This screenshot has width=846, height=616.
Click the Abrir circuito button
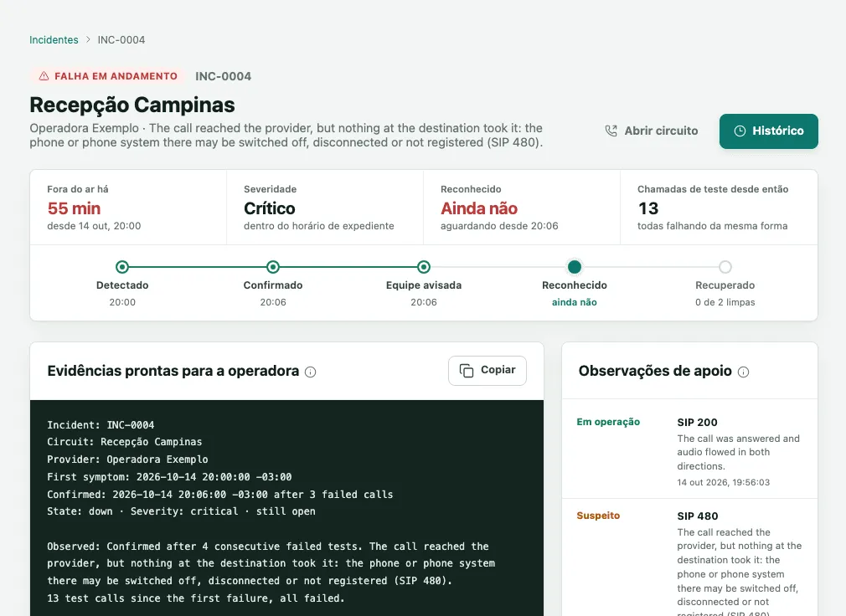coord(651,131)
